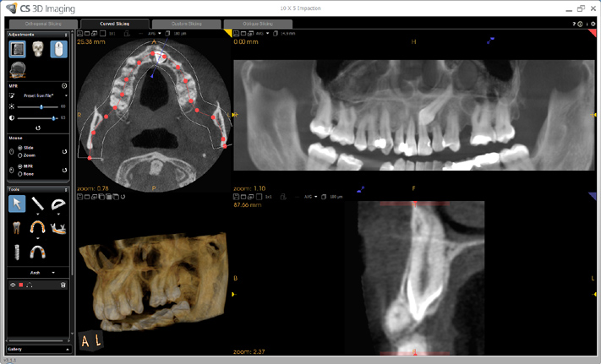Viewport: 601px width, 364px height.
Task: Click the panoramic slab thickness icon
Action: point(276,34)
